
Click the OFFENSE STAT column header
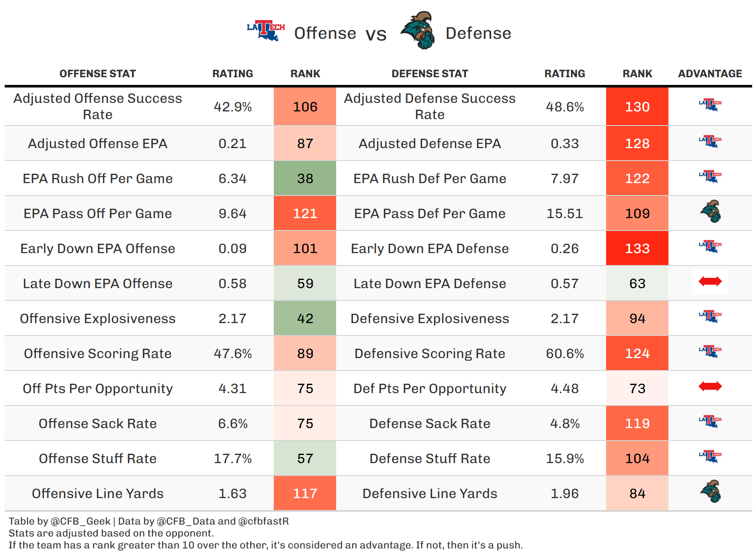tap(97, 74)
